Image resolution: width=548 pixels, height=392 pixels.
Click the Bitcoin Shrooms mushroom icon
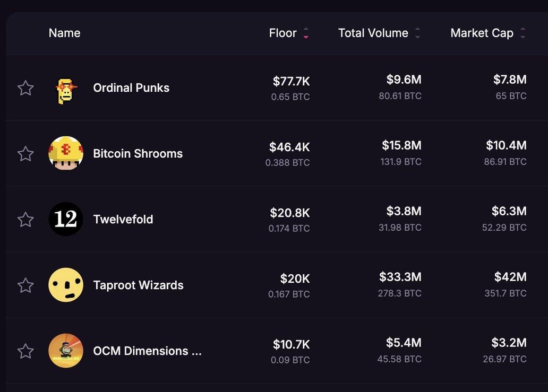66,154
